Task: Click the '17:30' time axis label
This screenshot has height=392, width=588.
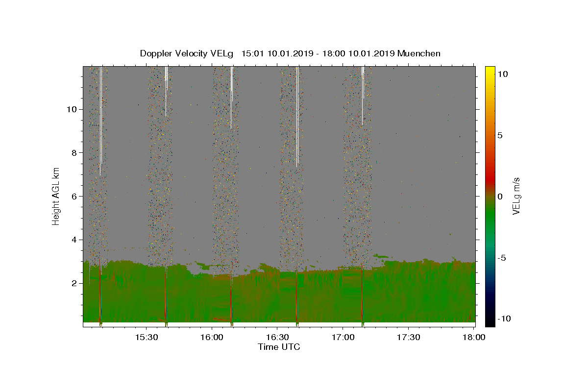Action: click(x=408, y=337)
